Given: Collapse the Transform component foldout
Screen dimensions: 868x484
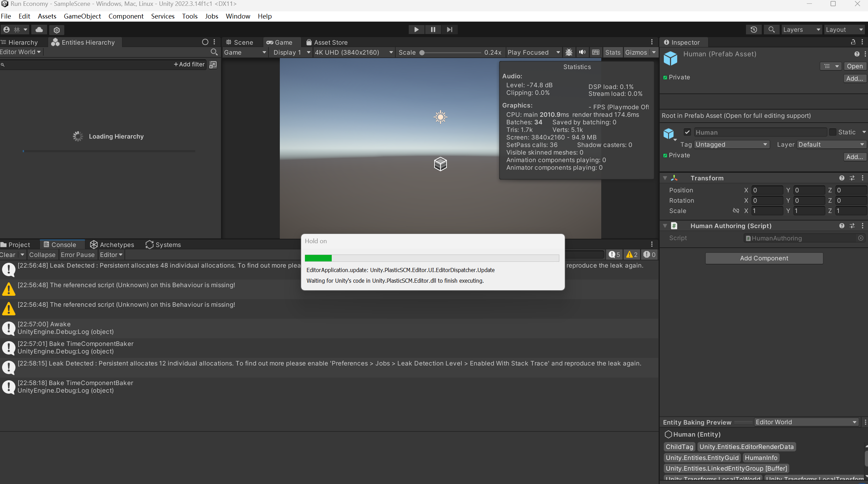Looking at the screenshot, I should 665,178.
